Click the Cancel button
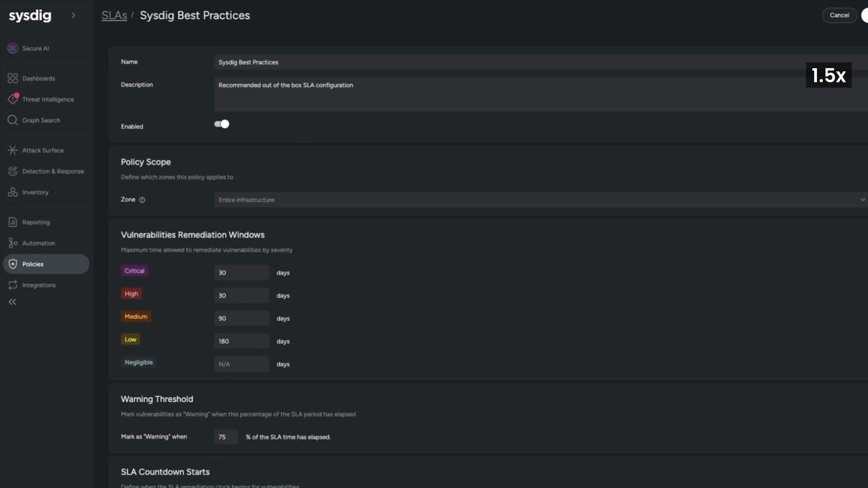 coord(840,15)
